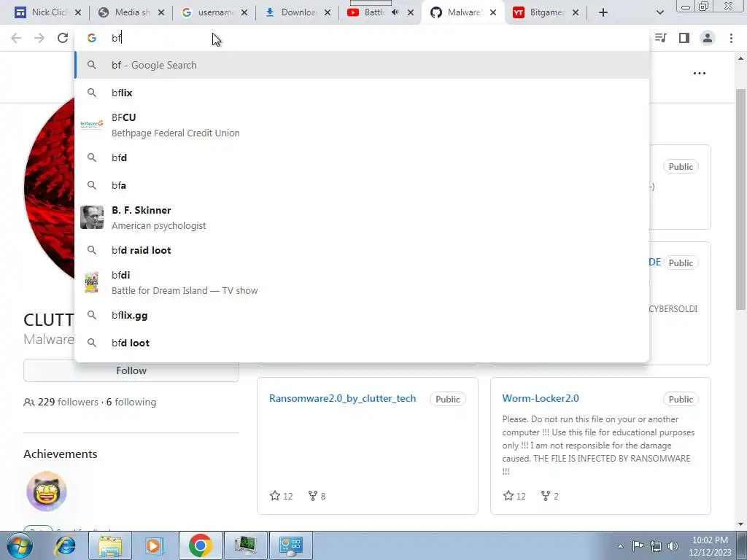Open Ransomware2.0_by_clutter_tech repository
Screen dimensions: 747x560
(x=343, y=399)
